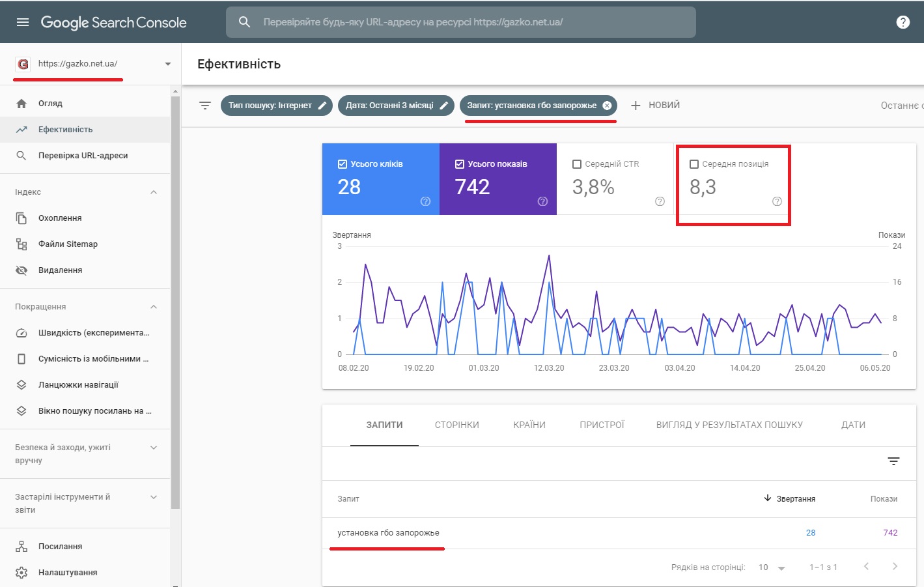Click the Ланцюжки навігації layers icon

coord(21,385)
